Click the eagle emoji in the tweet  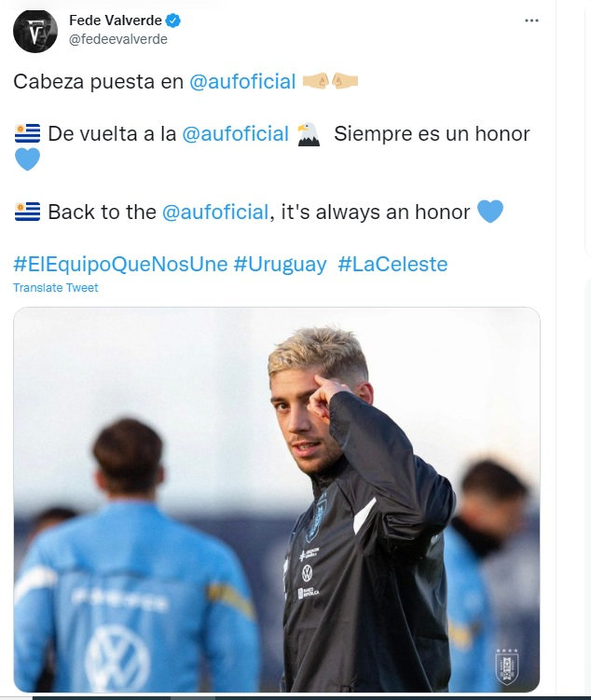[x=309, y=134]
